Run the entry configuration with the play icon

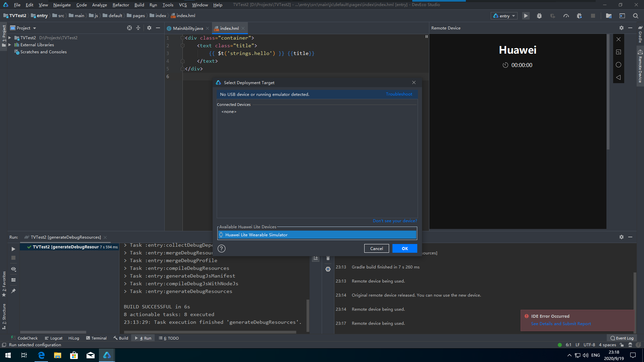point(526,16)
